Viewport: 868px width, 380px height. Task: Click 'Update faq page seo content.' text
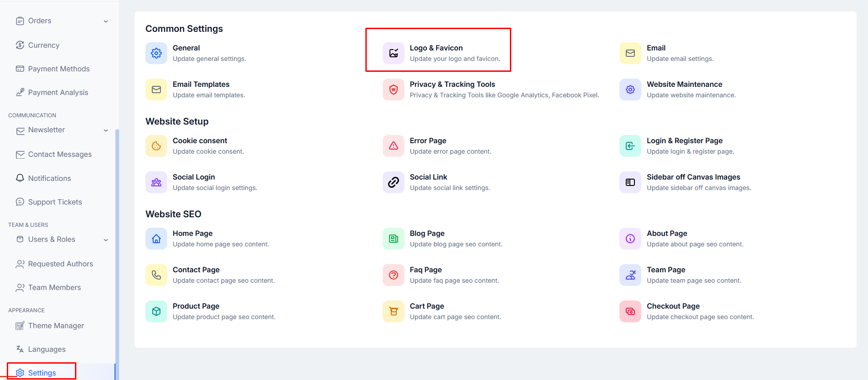[x=454, y=280]
